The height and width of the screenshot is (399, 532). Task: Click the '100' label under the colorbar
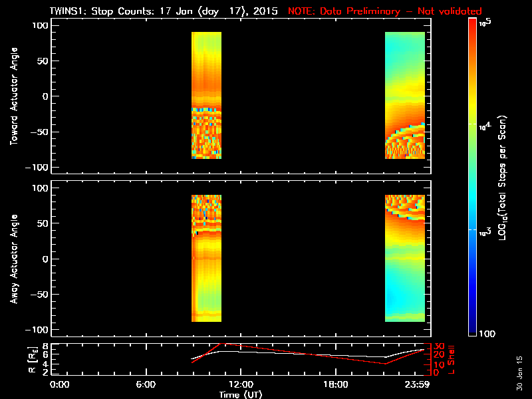487,334
